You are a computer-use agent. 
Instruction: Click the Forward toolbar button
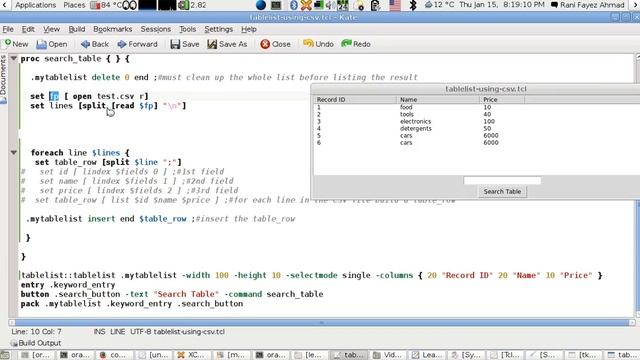[x=137, y=44]
